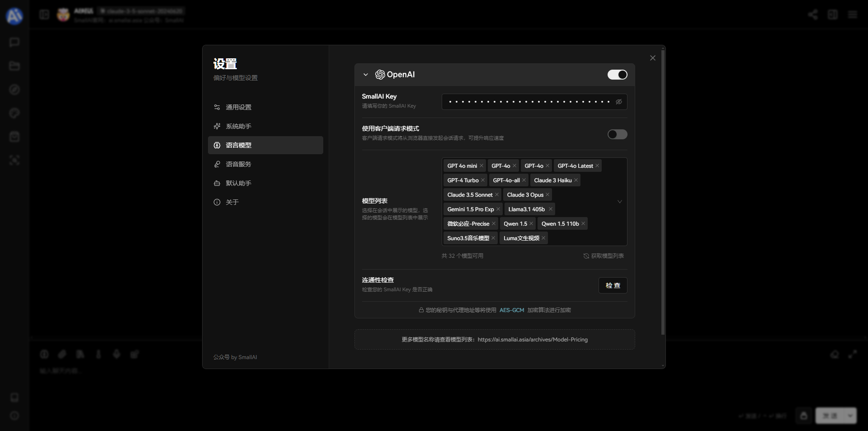Open the chat icon in background sidebar
This screenshot has width=868, height=431.
coord(14,43)
